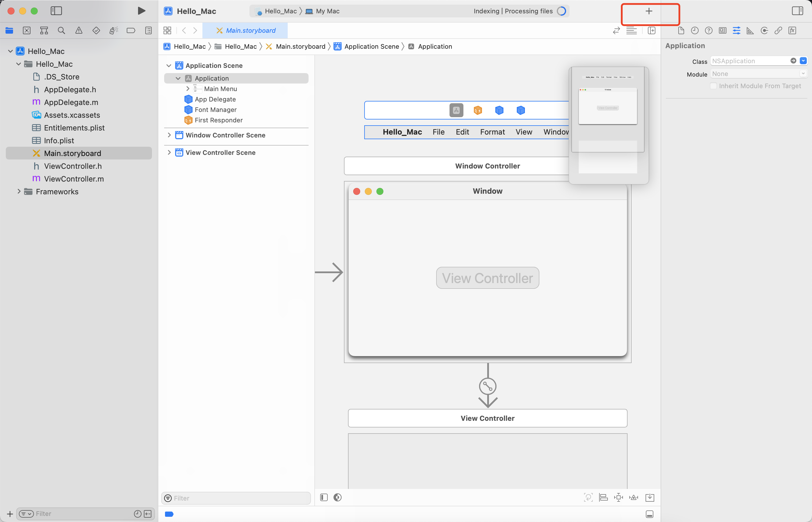Open the Library plus button
812x522 pixels.
coord(649,11)
